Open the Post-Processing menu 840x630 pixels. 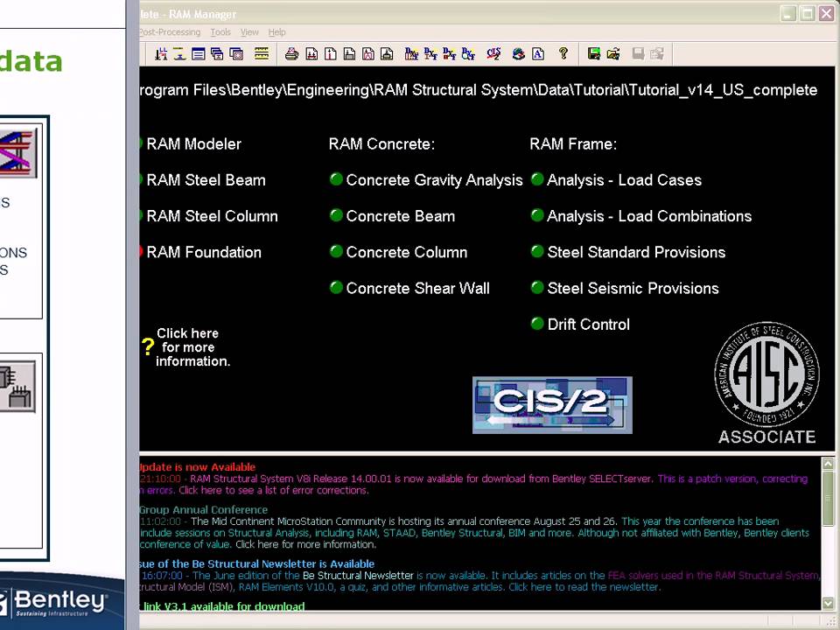pyautogui.click(x=170, y=32)
